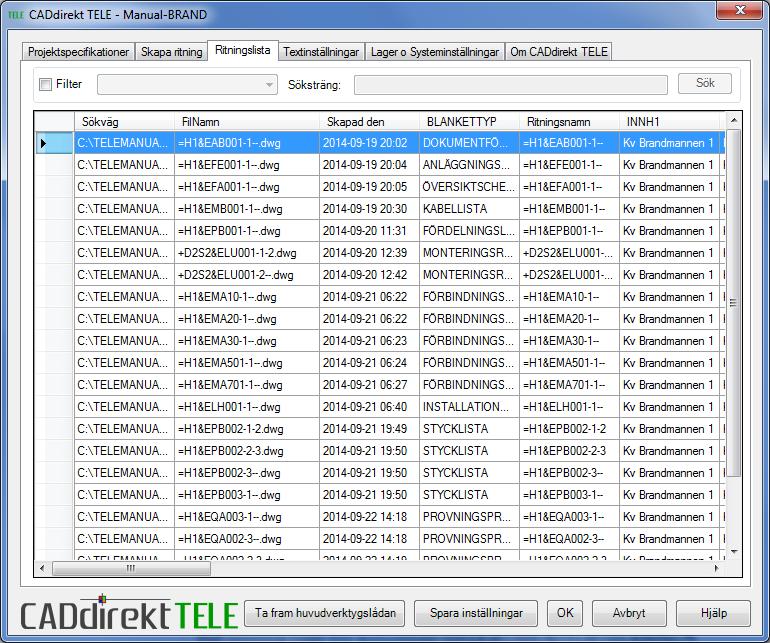Select file +D2S2&ELU001-2--.dwg cell
770x643 pixels.
(247, 275)
